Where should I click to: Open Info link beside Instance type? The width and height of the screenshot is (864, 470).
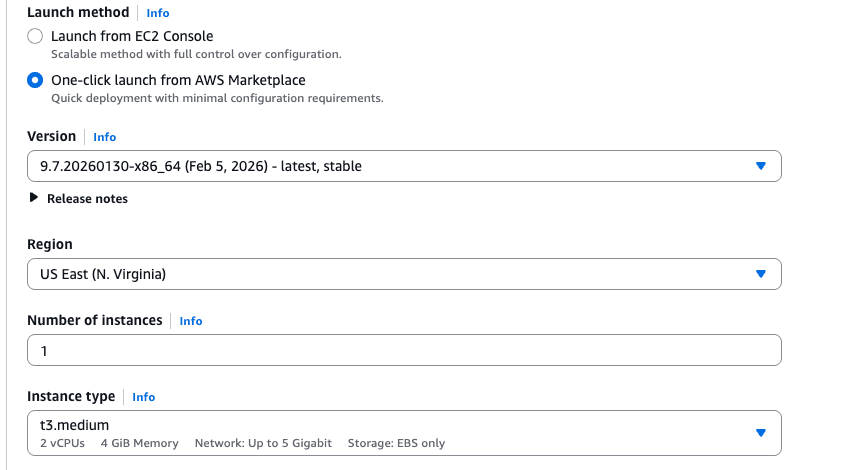point(144,397)
